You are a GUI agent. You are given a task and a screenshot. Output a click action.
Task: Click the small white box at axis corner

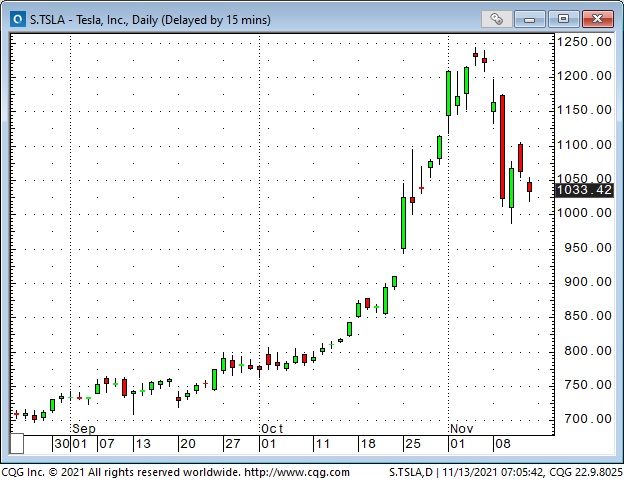click(x=17, y=444)
